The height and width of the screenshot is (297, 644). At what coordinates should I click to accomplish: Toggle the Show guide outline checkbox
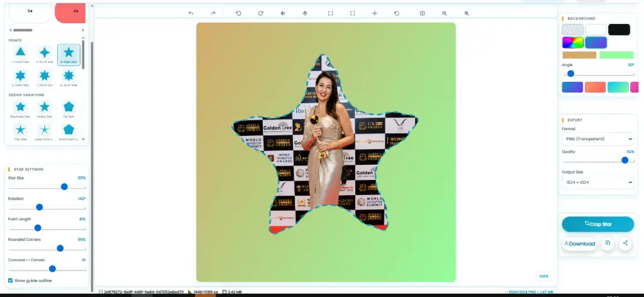10,281
